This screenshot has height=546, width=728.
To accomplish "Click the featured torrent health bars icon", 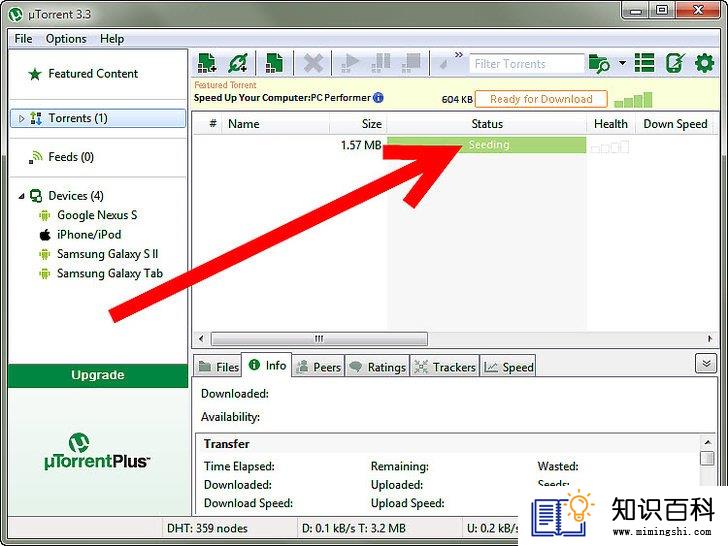I will (x=633, y=100).
